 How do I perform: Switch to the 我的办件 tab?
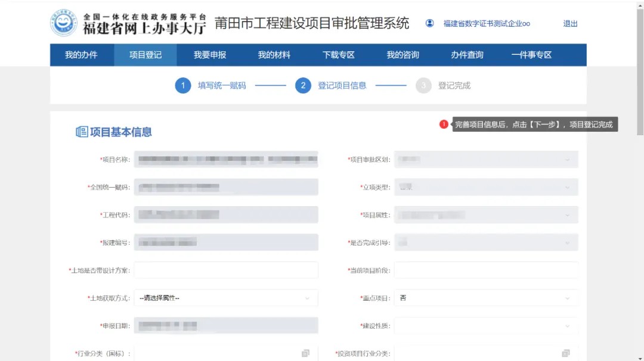[x=81, y=55]
